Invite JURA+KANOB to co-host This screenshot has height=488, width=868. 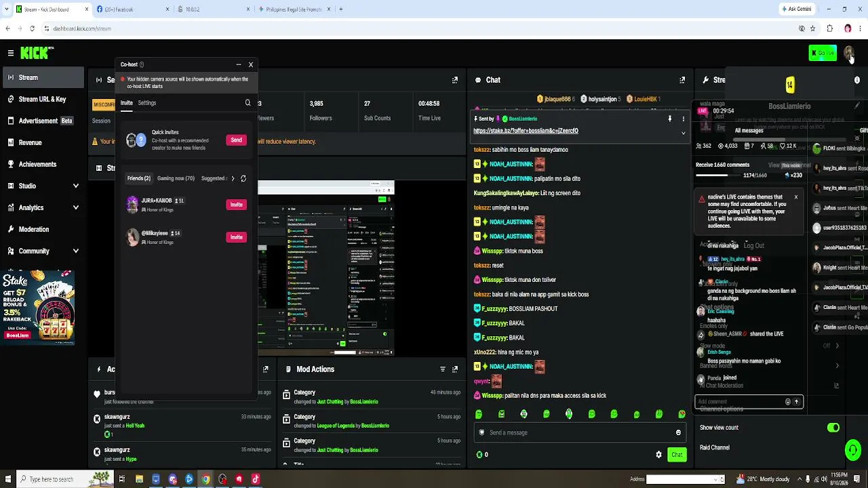point(236,205)
